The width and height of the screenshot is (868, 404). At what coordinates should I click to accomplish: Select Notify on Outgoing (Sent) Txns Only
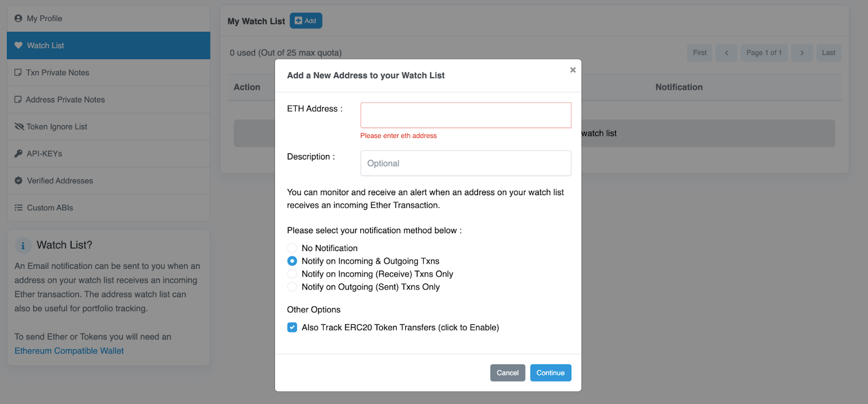coord(292,287)
